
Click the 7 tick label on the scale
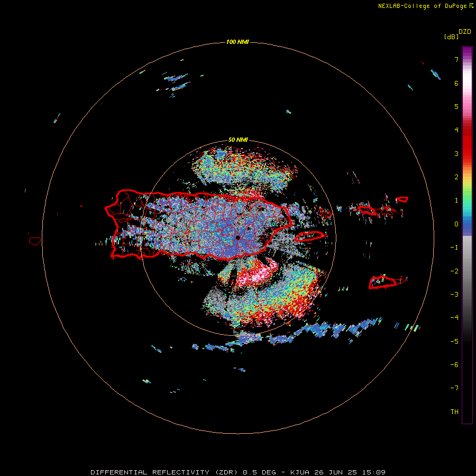[x=456, y=59]
